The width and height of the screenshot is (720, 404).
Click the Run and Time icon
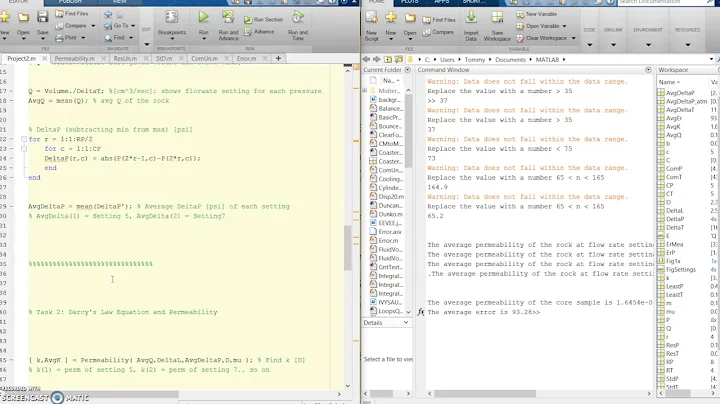[298, 17]
